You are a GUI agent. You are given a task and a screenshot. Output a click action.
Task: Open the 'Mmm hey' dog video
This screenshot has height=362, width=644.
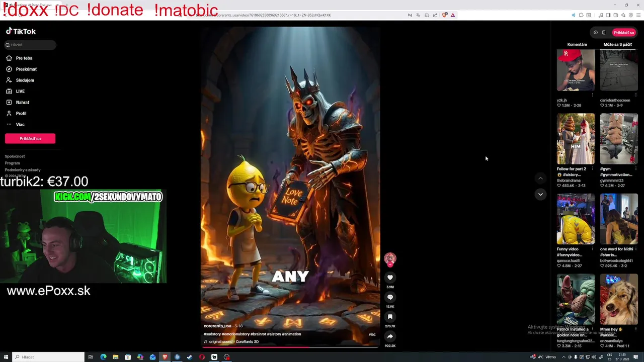pyautogui.click(x=619, y=300)
